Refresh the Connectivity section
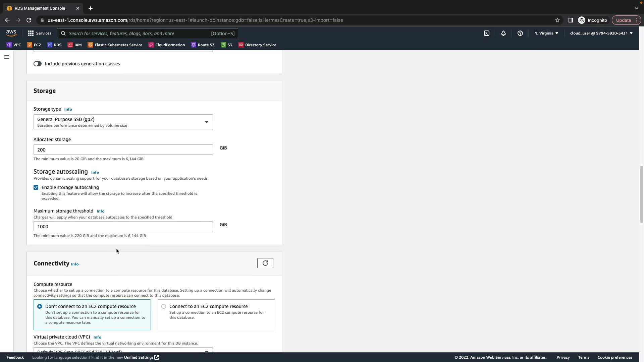The image size is (644, 362). point(265,263)
